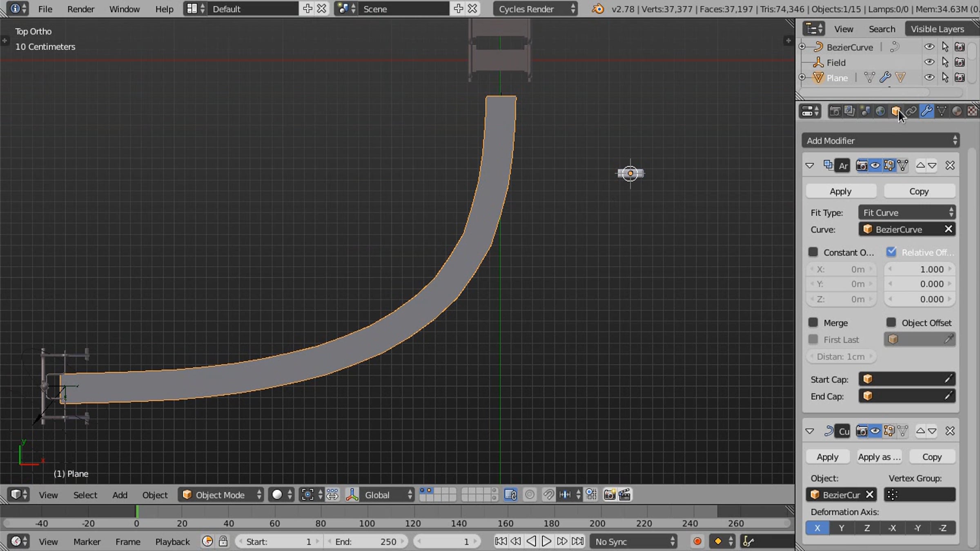Click Copy on the Curve modifier
Image resolution: width=980 pixels, height=551 pixels.
[931, 457]
